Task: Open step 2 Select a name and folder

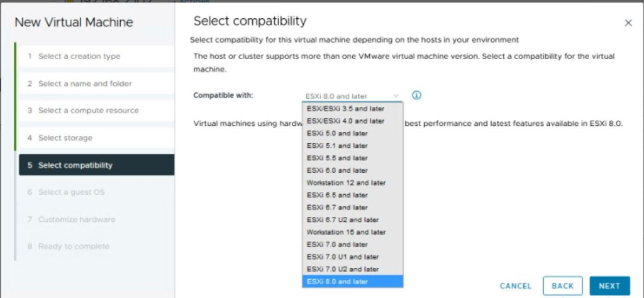Action: click(96, 84)
